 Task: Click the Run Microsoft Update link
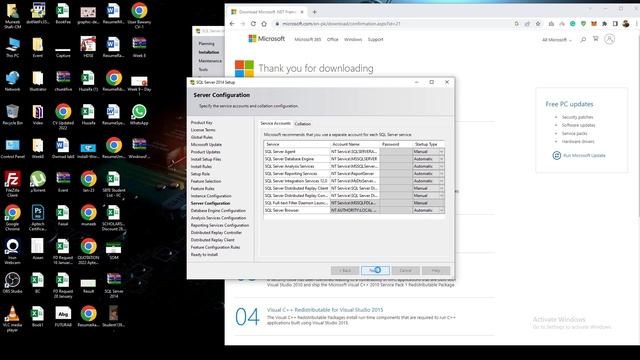pyautogui.click(x=579, y=156)
